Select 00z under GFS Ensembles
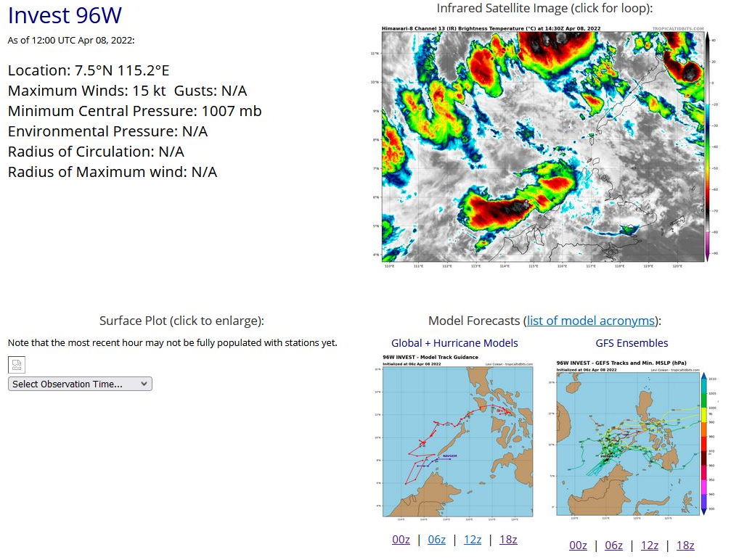This screenshot has width=731, height=560. point(578,545)
